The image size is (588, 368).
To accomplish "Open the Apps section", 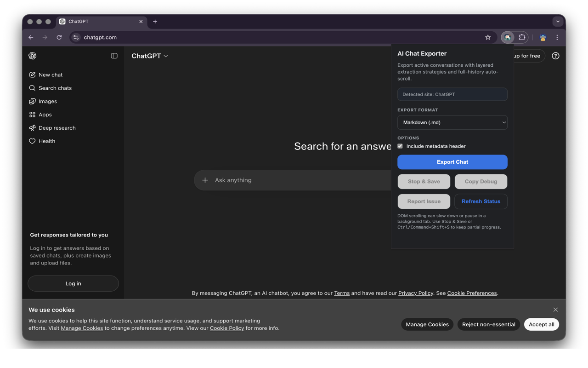I will pos(73,115).
